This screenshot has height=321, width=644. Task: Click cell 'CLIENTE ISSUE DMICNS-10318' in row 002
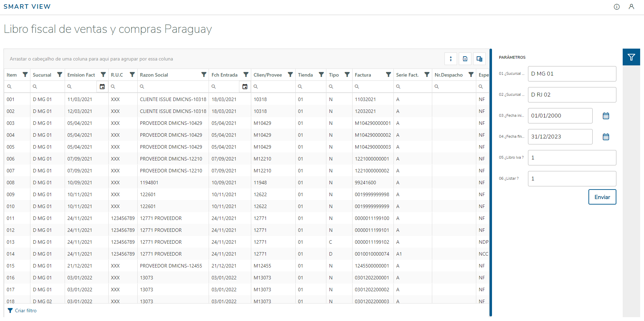(173, 111)
